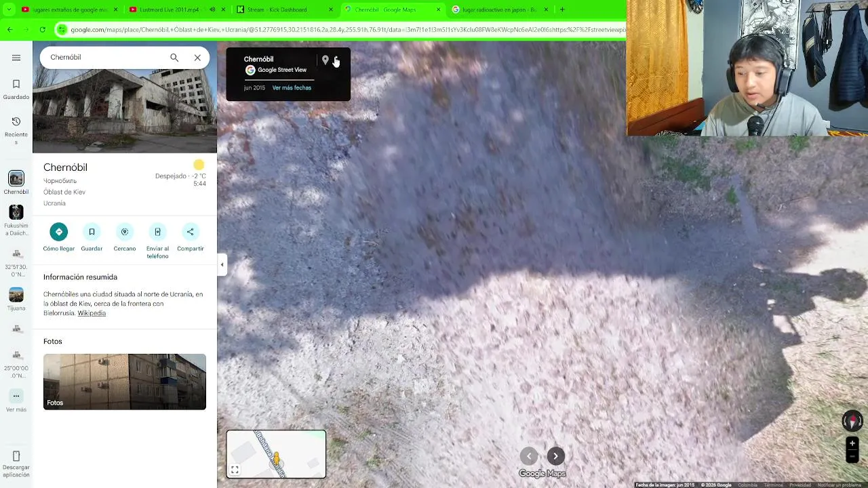Open the Google Maps hamburger menu

coord(16,58)
